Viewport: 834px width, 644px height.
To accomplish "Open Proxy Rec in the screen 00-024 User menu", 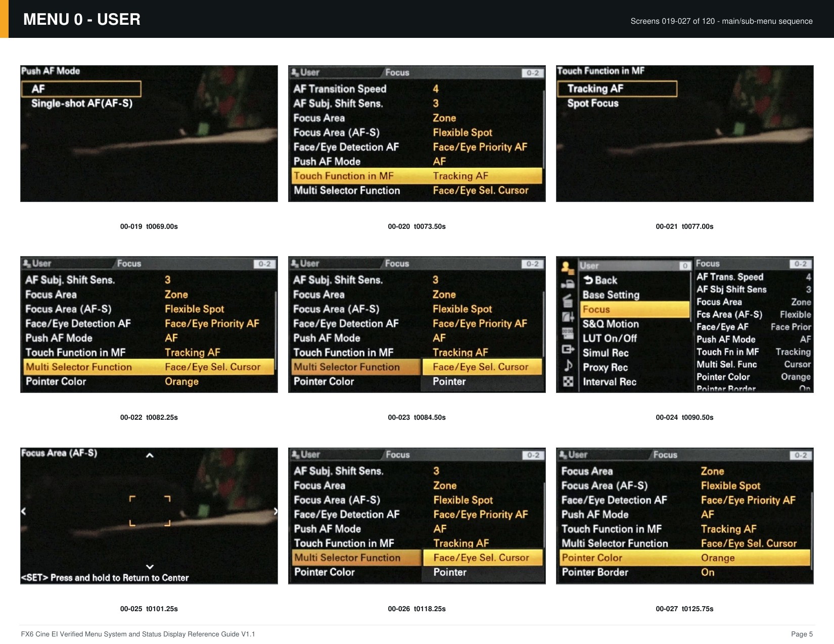I will tap(605, 368).
